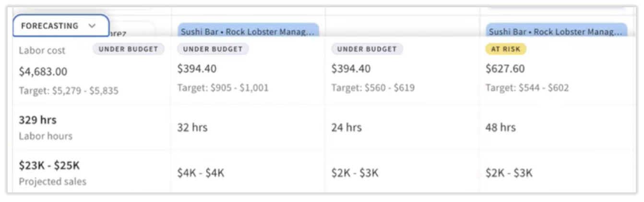
Task: Click UNDER BUDGET badge above Target $560 - $619
Action: [x=367, y=49]
